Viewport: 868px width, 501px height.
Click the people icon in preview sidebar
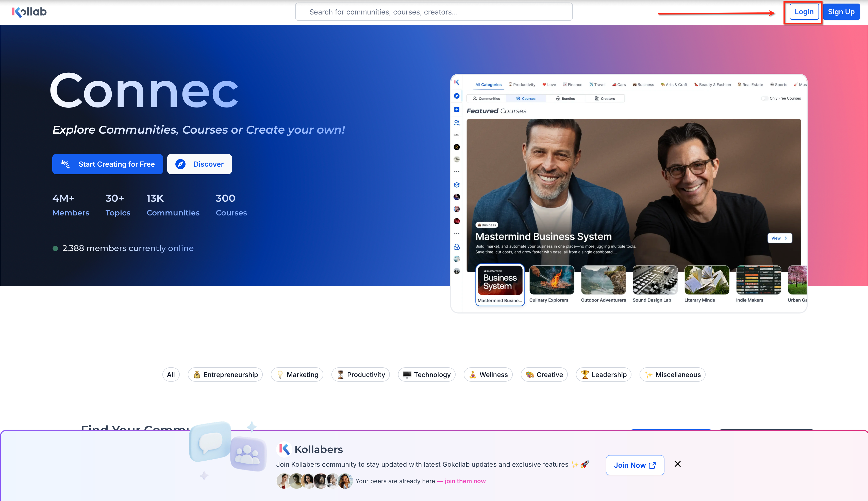coord(457,122)
